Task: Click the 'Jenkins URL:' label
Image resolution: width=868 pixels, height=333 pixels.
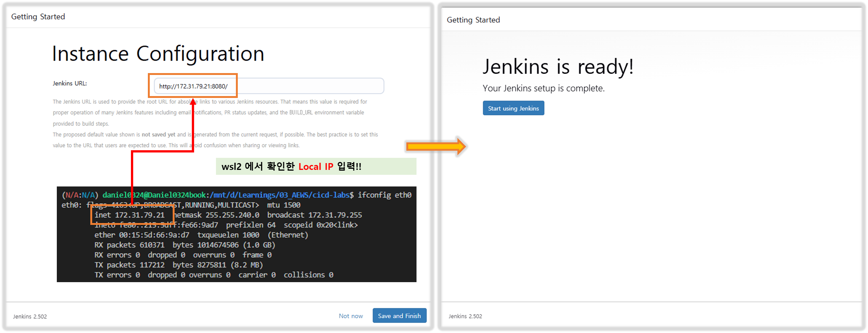Action: pyautogui.click(x=70, y=83)
